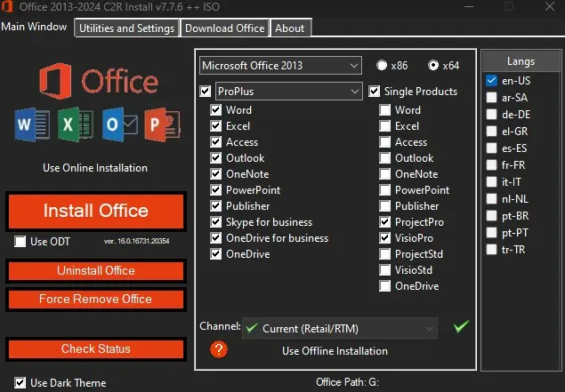Check the pt-PT language

(x=491, y=233)
